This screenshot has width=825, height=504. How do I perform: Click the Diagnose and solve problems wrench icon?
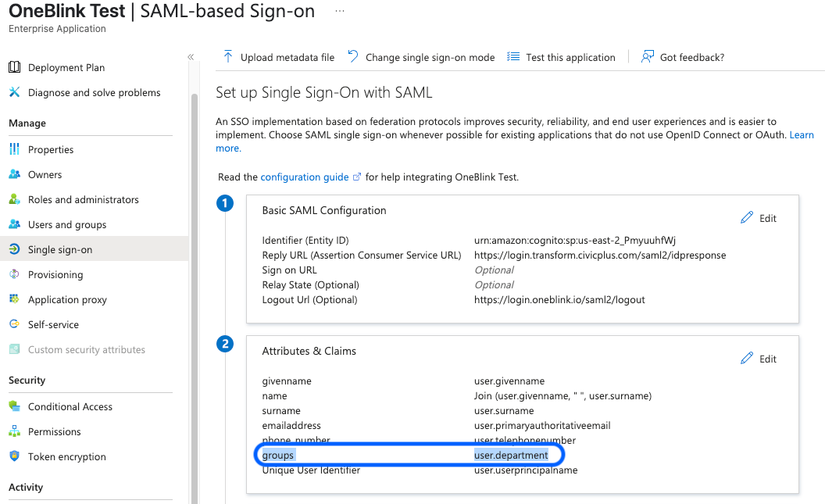tap(15, 92)
